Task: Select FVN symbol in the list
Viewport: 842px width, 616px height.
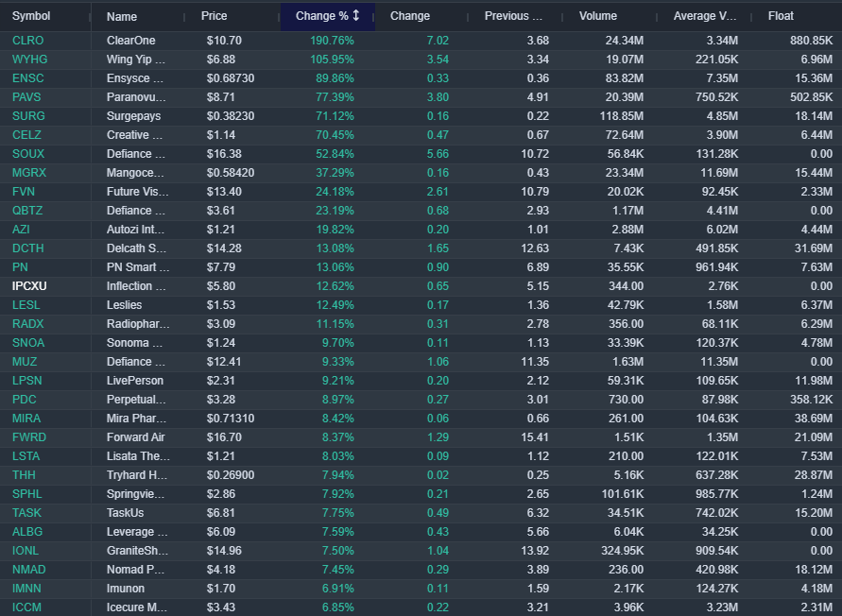Action: 23,192
